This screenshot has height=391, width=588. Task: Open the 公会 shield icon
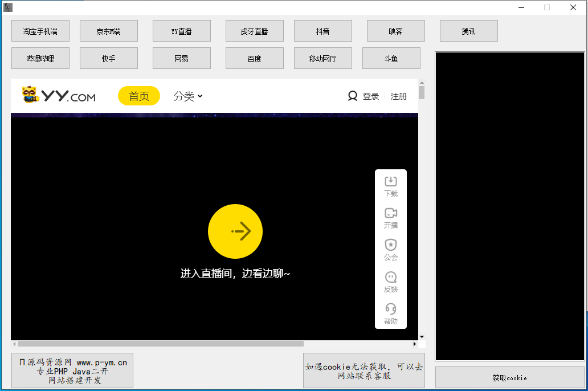point(391,250)
